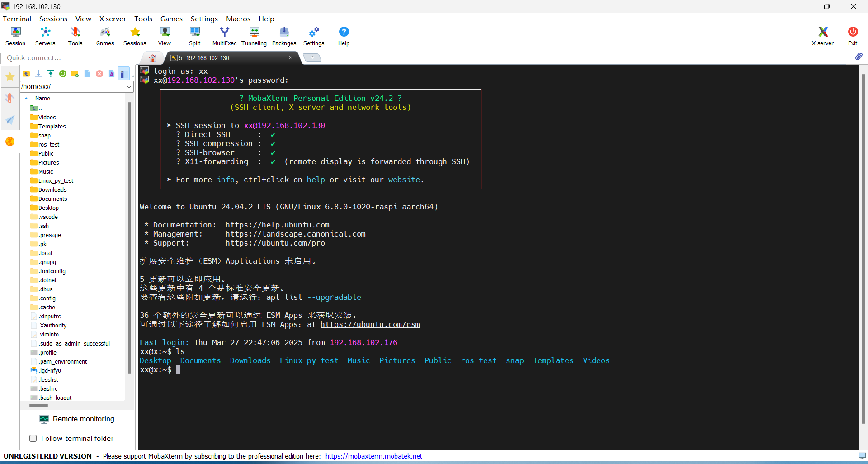Screen dimensions: 868x464
Task: Go up to the parent directory
Action: tap(26, 73)
